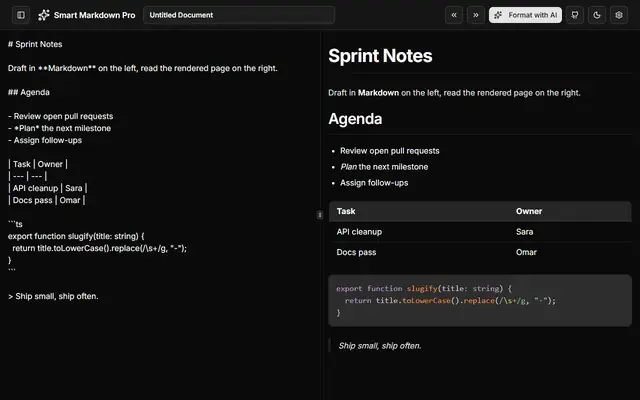Screen dimensions: 640x400
Task: Click '- Assign follow-ups' in the editor
Action: click(x=45, y=140)
